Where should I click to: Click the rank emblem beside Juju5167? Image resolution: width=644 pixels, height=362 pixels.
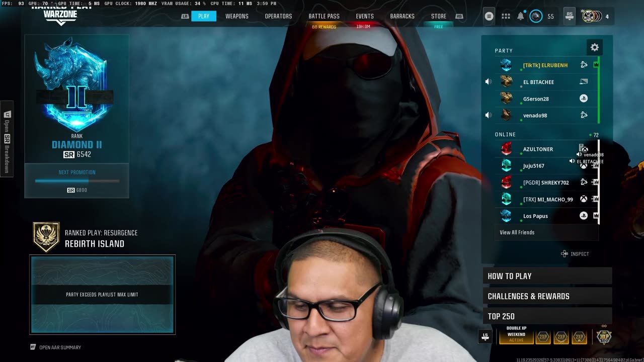tap(506, 165)
